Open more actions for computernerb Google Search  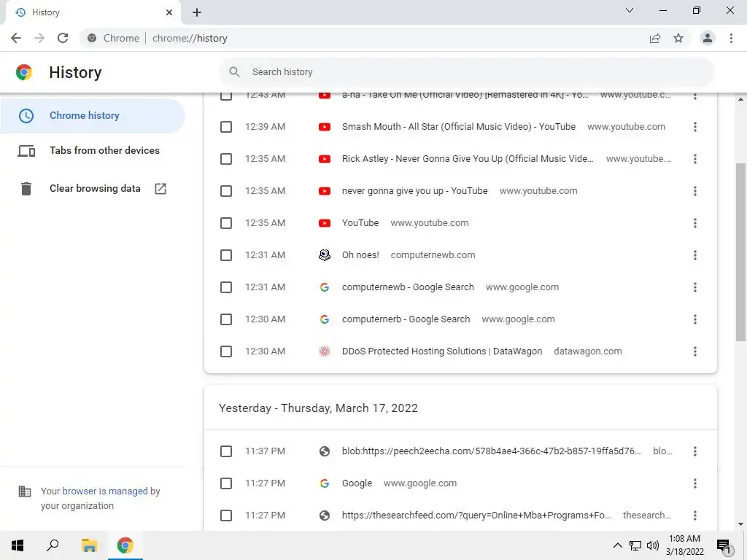[x=695, y=319]
